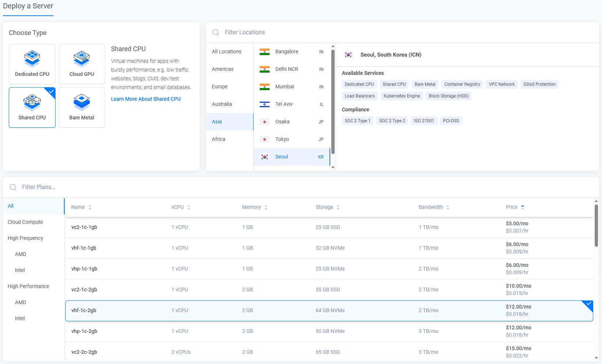Click the Shared CPU stacked-chips icon
602x364 pixels.
(x=32, y=102)
